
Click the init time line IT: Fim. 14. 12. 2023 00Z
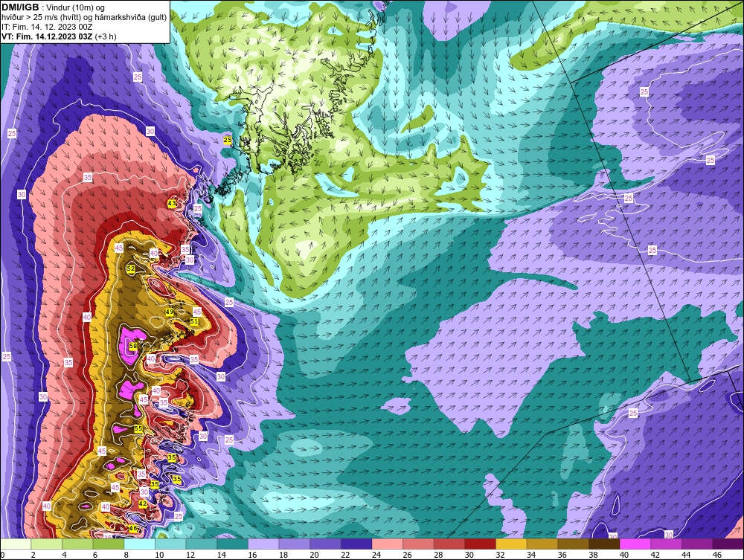[x=47, y=27]
